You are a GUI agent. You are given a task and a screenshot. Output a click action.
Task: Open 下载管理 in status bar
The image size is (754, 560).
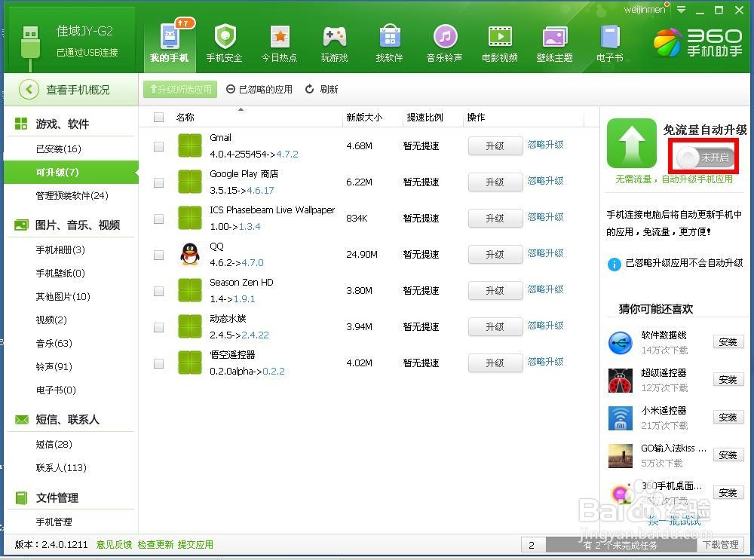pos(720,545)
